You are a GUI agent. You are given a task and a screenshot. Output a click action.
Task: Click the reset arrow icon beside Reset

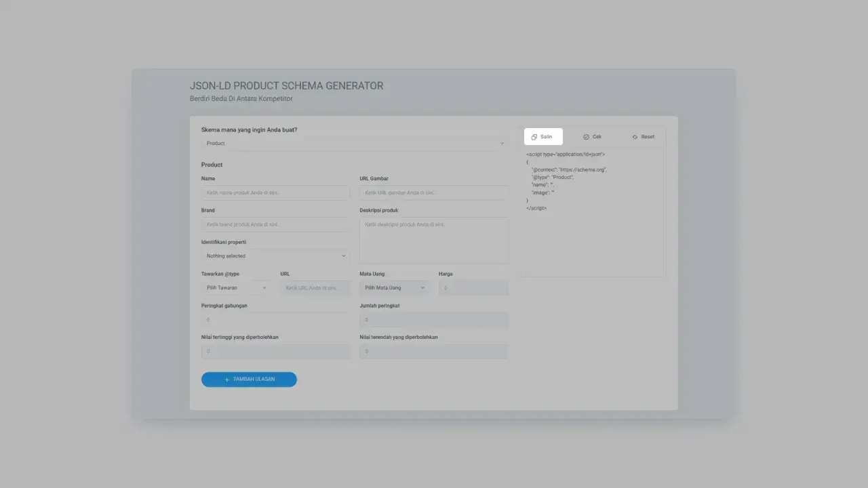(635, 137)
